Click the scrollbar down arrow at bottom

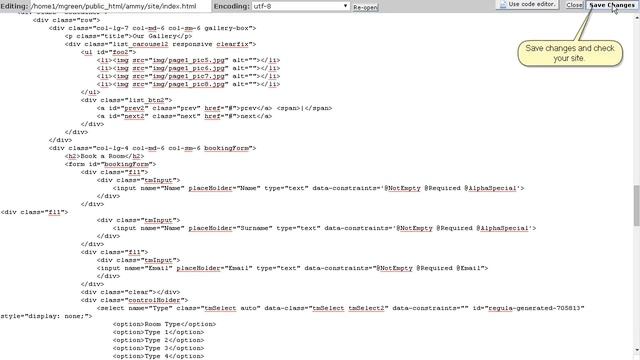pos(636,351)
